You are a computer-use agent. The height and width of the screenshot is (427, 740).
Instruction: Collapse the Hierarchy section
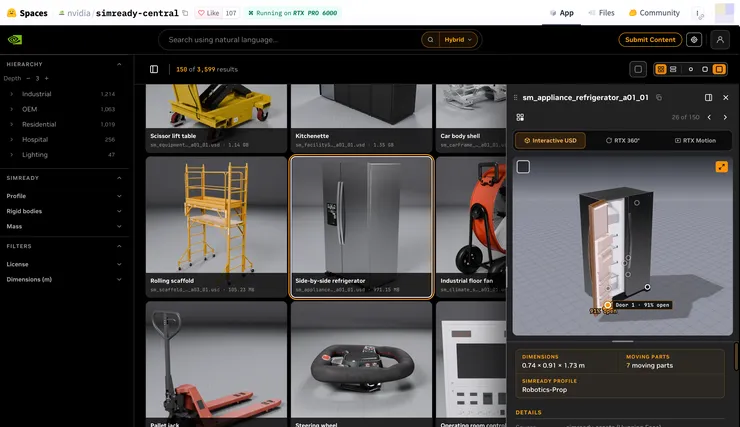(x=119, y=64)
